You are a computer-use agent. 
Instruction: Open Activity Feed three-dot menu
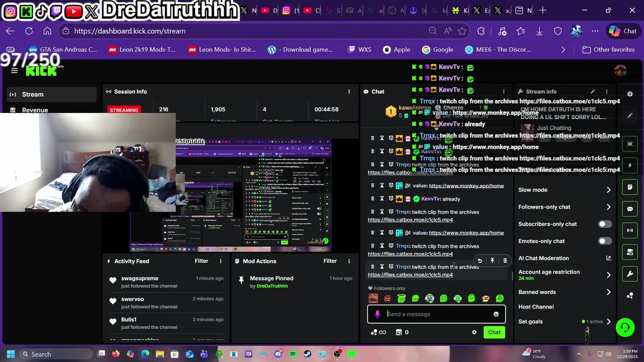tap(220, 261)
